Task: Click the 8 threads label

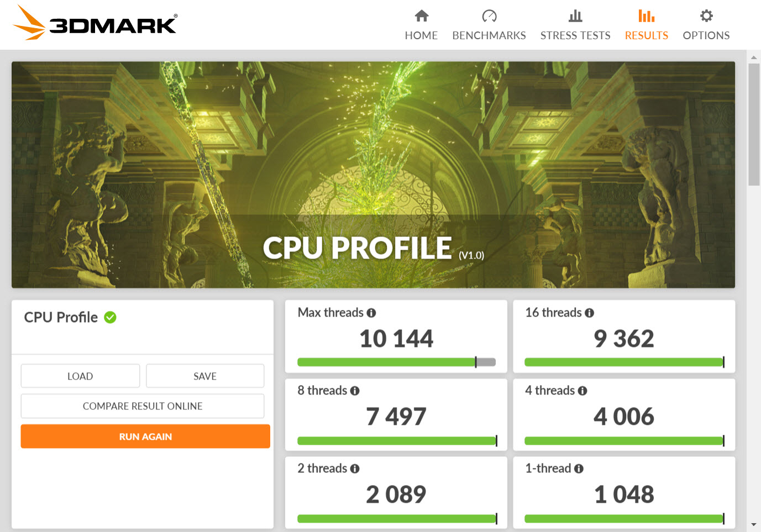Action: coord(322,391)
